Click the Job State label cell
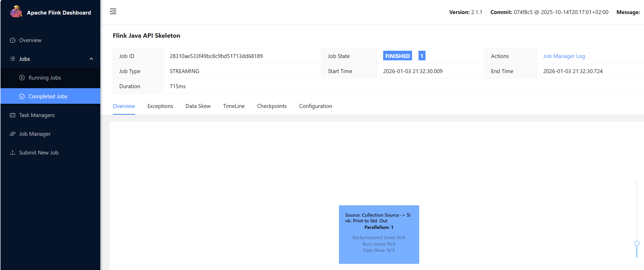Screen dimensions: 644x270 click(349, 56)
